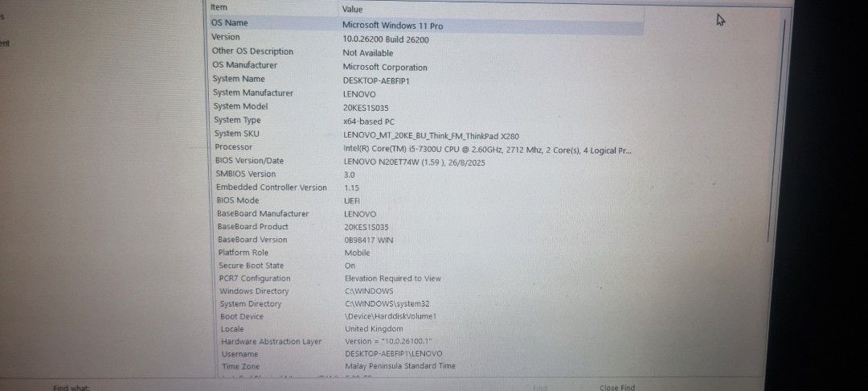Select the Secure Boot State row
868x391 pixels.
tap(425, 265)
